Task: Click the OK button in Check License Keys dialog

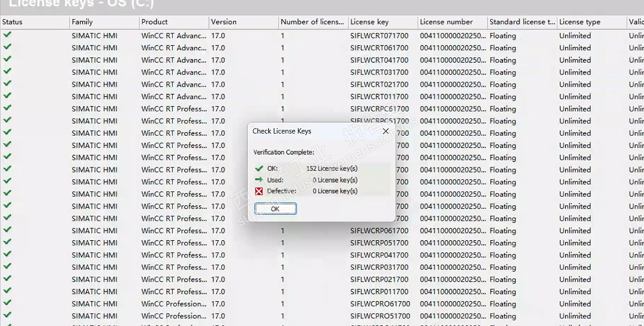Action: click(x=276, y=209)
